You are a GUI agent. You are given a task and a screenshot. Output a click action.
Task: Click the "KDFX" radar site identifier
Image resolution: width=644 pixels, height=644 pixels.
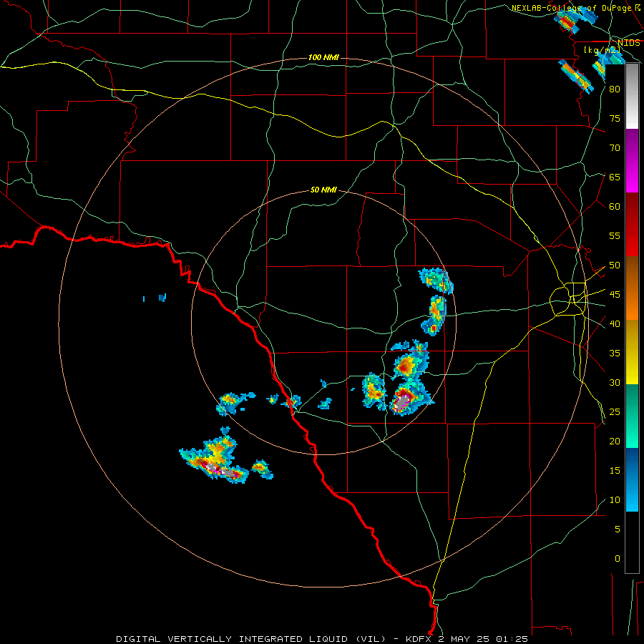pos(419,639)
